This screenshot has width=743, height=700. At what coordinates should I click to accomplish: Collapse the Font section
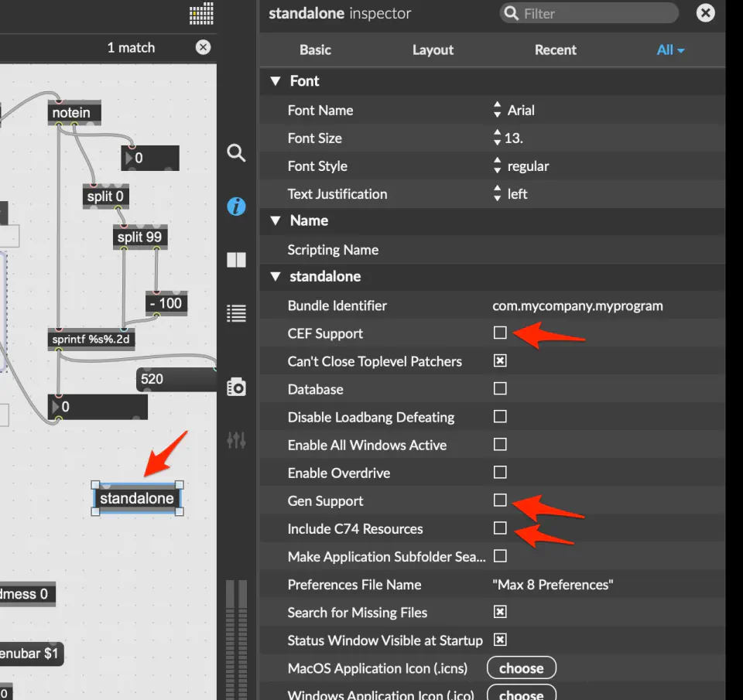[274, 81]
